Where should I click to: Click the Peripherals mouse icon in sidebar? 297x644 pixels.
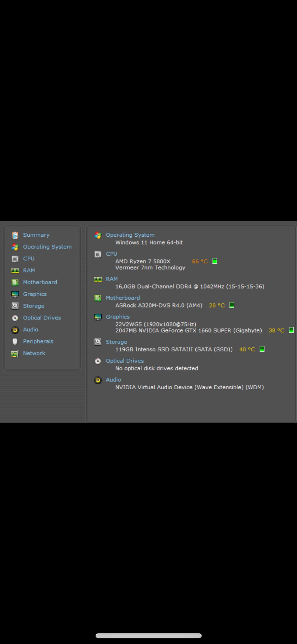coord(15,341)
